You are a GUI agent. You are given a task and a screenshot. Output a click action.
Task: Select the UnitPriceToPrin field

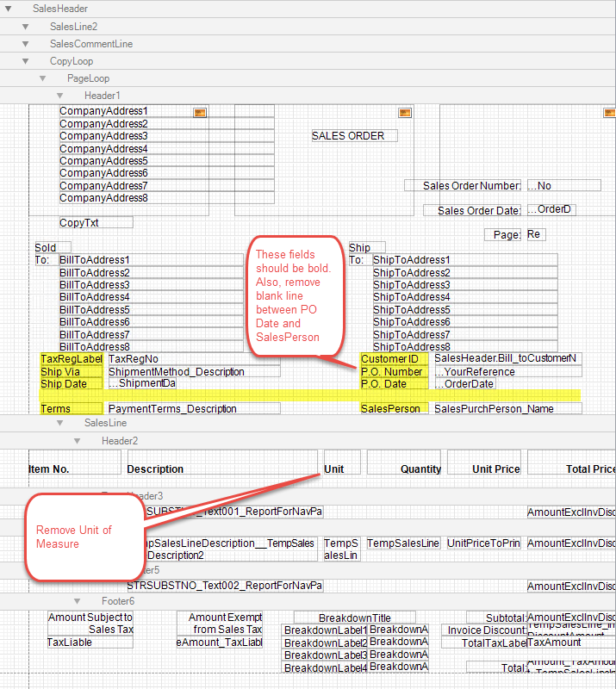(x=484, y=543)
